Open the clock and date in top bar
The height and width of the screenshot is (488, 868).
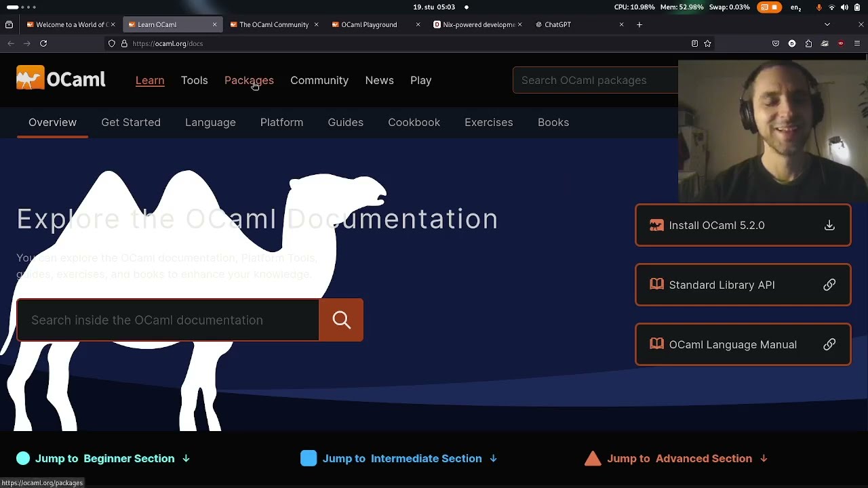click(x=434, y=7)
